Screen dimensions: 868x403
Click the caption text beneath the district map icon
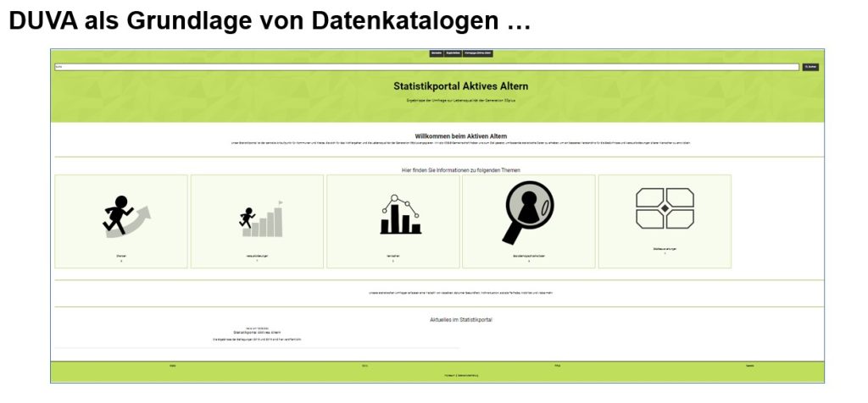665,249
